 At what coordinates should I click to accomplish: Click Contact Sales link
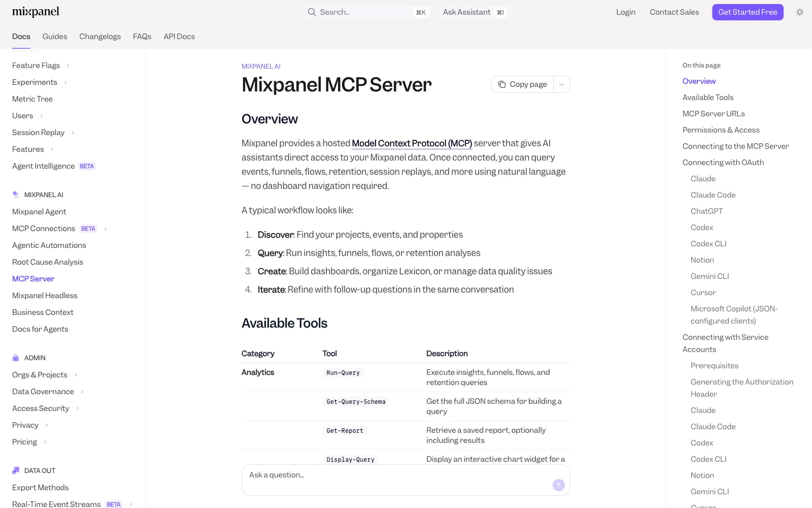click(x=674, y=12)
